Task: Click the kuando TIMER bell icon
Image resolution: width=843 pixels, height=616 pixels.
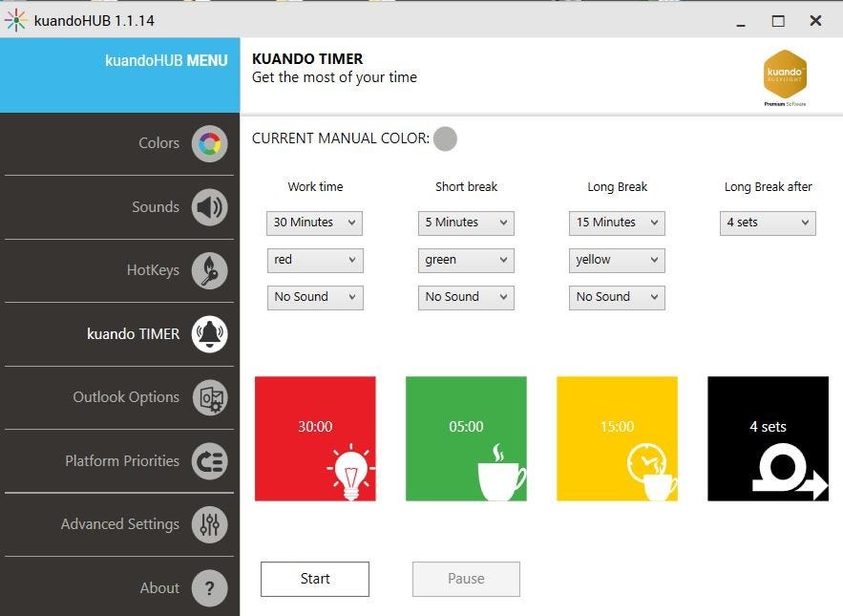Action: click(210, 334)
